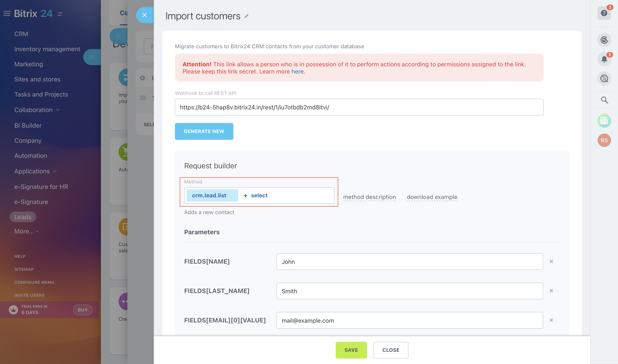Image resolution: width=618 pixels, height=364 pixels.
Task: Remove the FIELDS[LAST_NAME] parameter
Action: click(x=551, y=291)
